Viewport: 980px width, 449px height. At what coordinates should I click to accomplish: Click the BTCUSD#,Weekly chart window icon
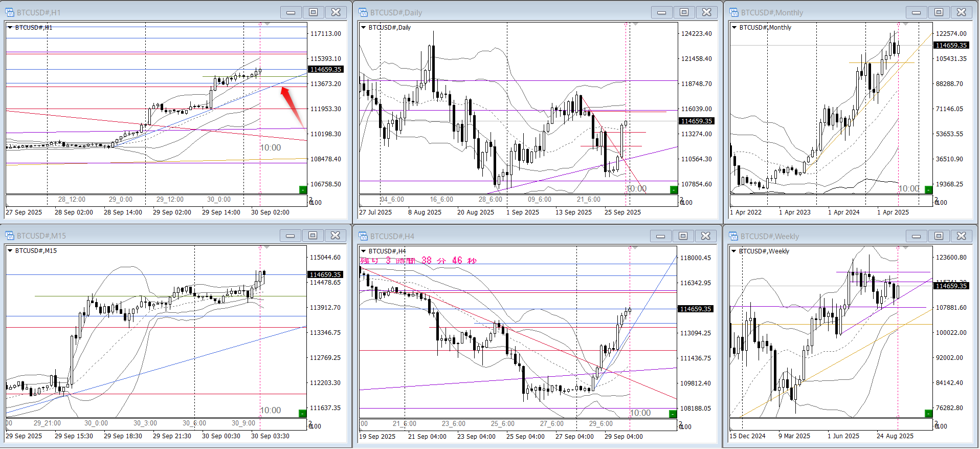pos(734,236)
